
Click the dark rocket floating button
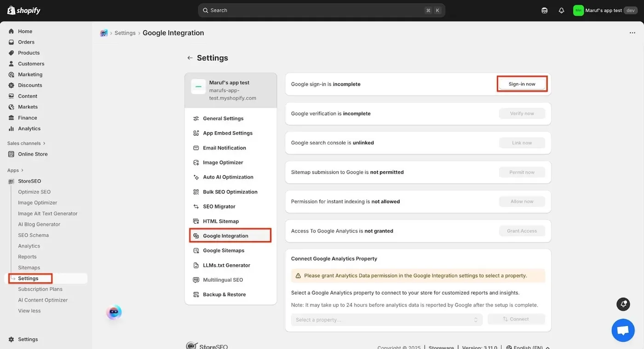coord(623,304)
